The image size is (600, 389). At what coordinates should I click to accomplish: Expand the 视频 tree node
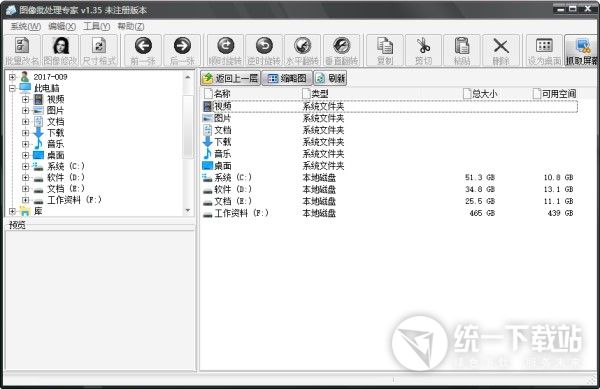tap(25, 99)
